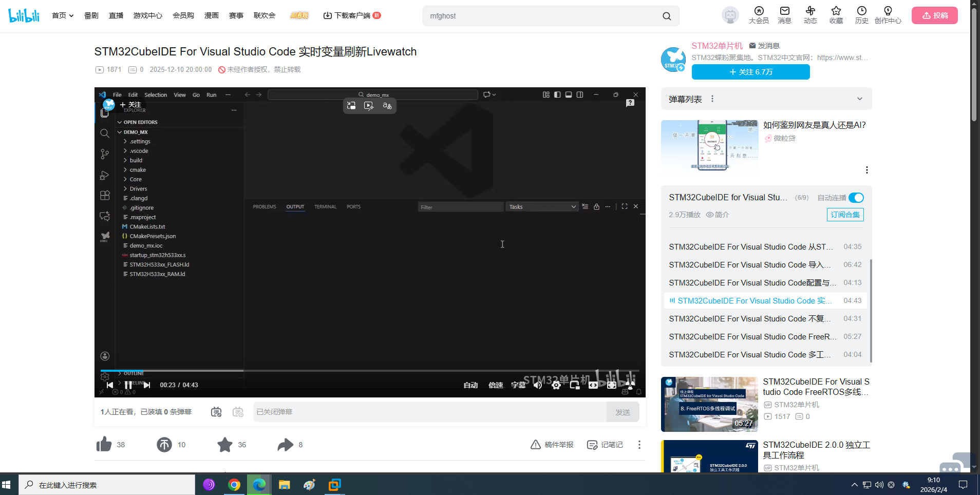Share the video with the arrow icon
The height and width of the screenshot is (495, 980).
285,444
